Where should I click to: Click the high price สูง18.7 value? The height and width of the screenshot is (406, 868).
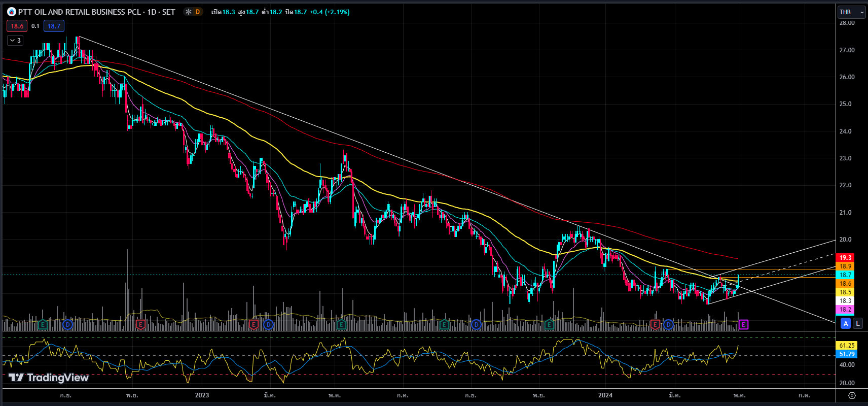click(248, 12)
